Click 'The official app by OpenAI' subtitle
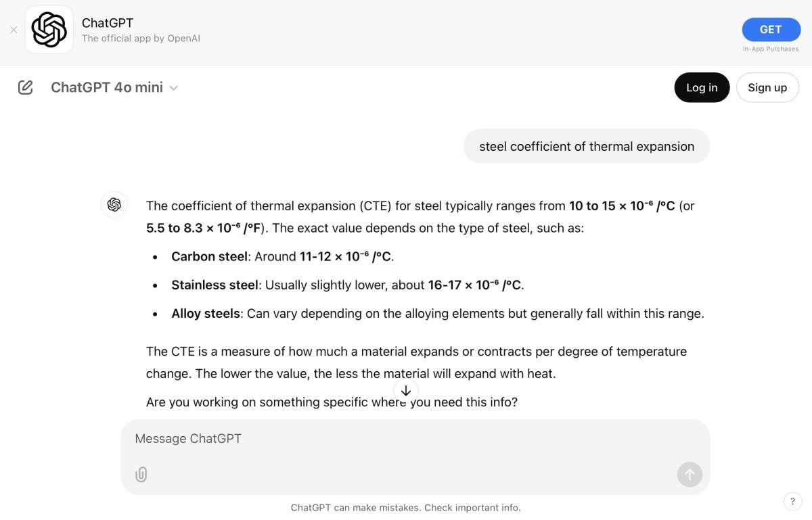812x520 pixels. pos(141,39)
